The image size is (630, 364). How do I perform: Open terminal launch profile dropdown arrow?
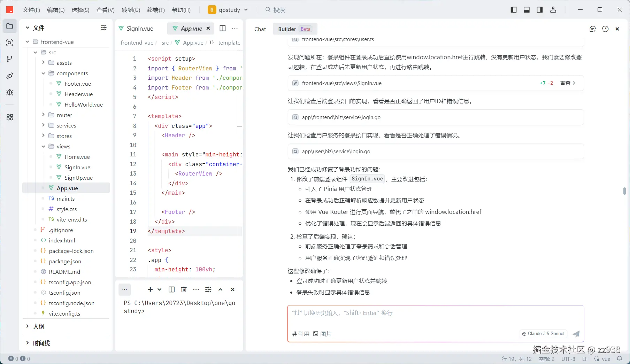[x=160, y=289]
